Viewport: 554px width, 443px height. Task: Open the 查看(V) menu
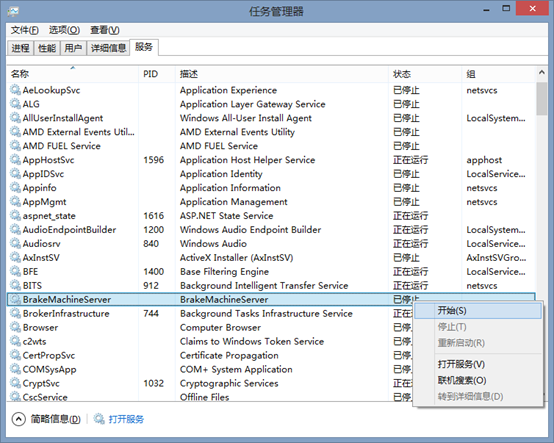point(105,30)
